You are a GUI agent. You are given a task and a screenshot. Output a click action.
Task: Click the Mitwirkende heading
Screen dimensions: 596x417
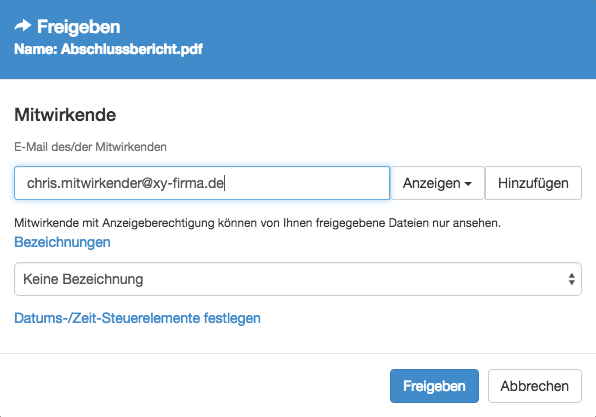(65, 115)
